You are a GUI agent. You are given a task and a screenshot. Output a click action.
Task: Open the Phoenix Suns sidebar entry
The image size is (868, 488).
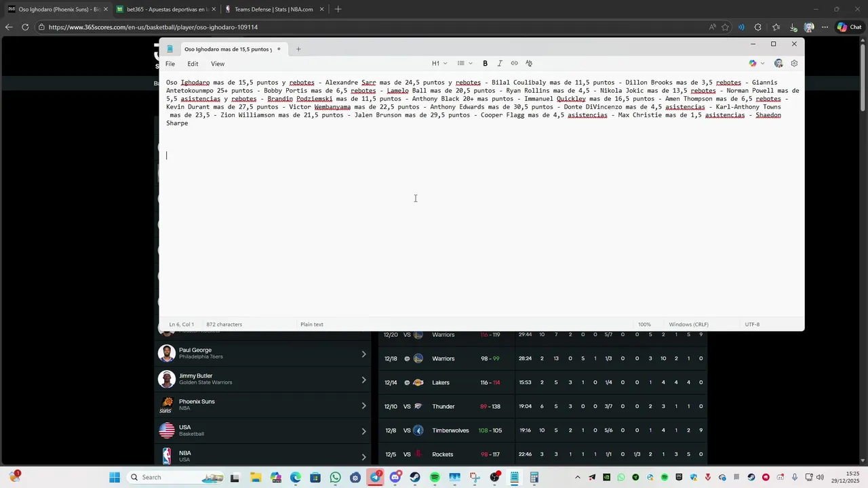[x=262, y=405]
